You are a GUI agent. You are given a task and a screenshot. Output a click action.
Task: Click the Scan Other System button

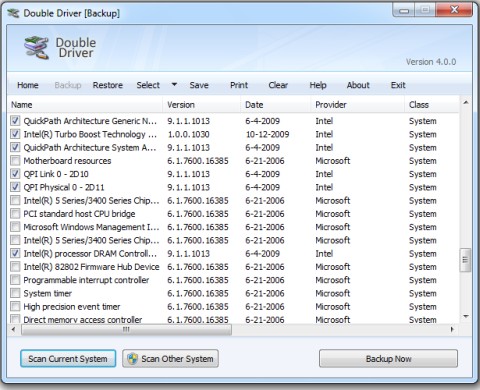(170, 359)
